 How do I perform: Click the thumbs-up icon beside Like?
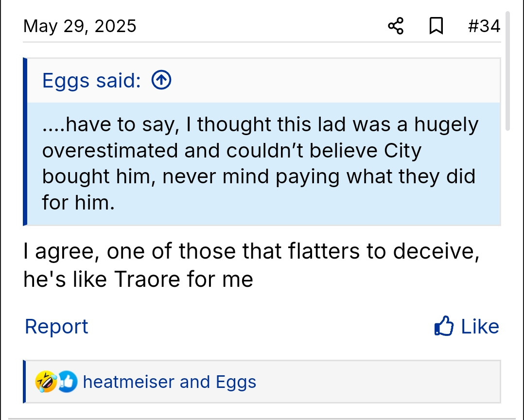pyautogui.click(x=444, y=327)
